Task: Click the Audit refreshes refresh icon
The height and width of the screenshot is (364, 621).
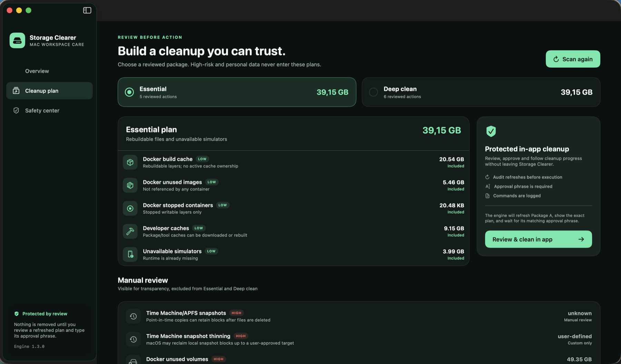Action: pos(487,177)
